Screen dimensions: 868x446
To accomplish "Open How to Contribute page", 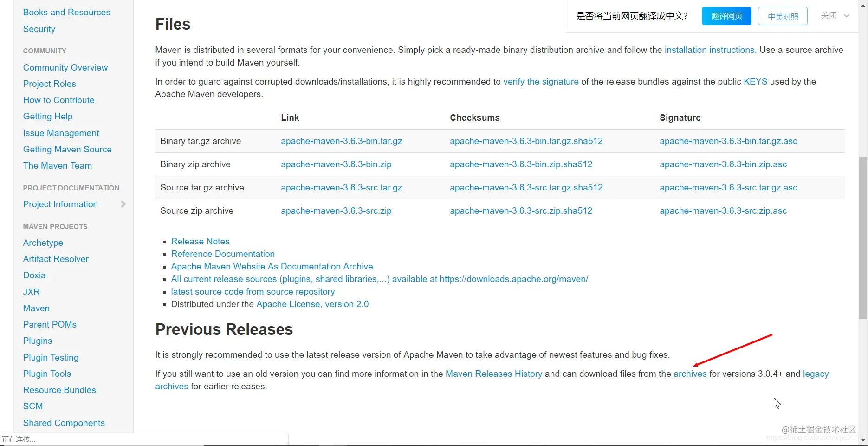I will point(58,100).
